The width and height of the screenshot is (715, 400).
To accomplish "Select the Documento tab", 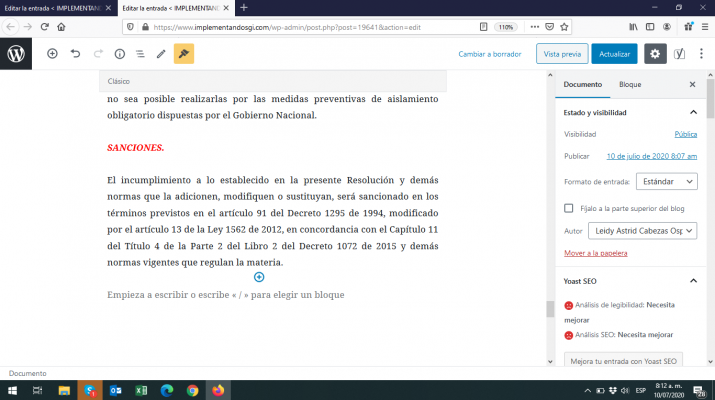I will (582, 85).
